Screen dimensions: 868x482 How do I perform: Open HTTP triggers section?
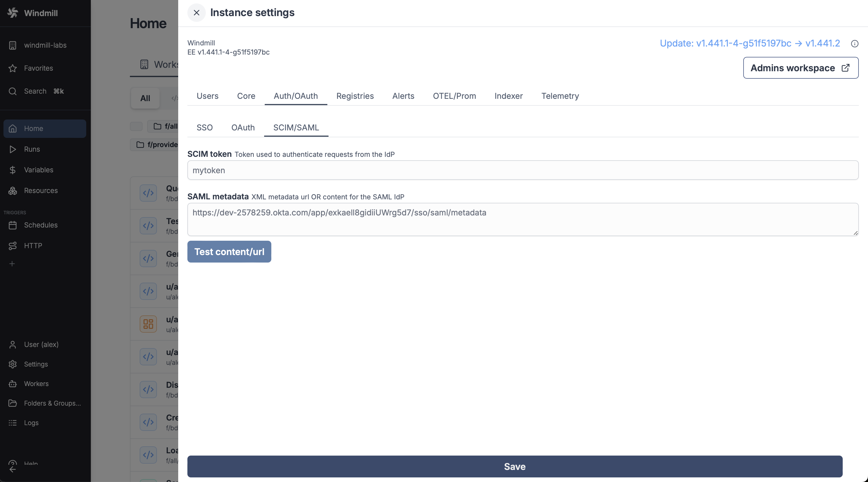(33, 246)
